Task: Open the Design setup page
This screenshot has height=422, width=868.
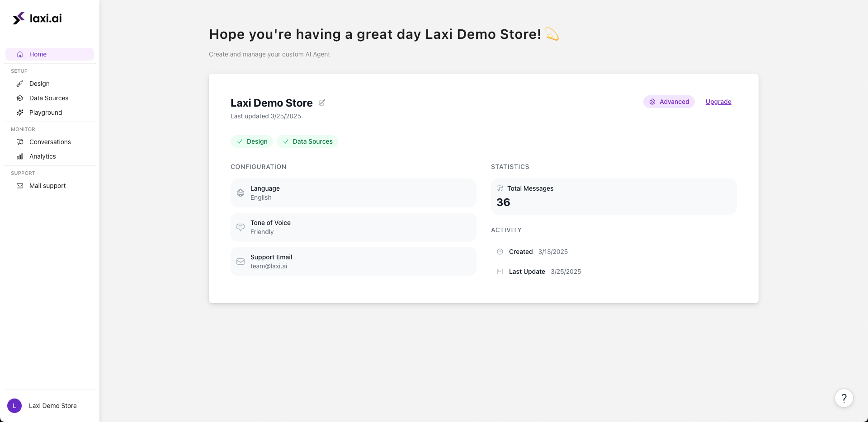Action: (x=39, y=84)
